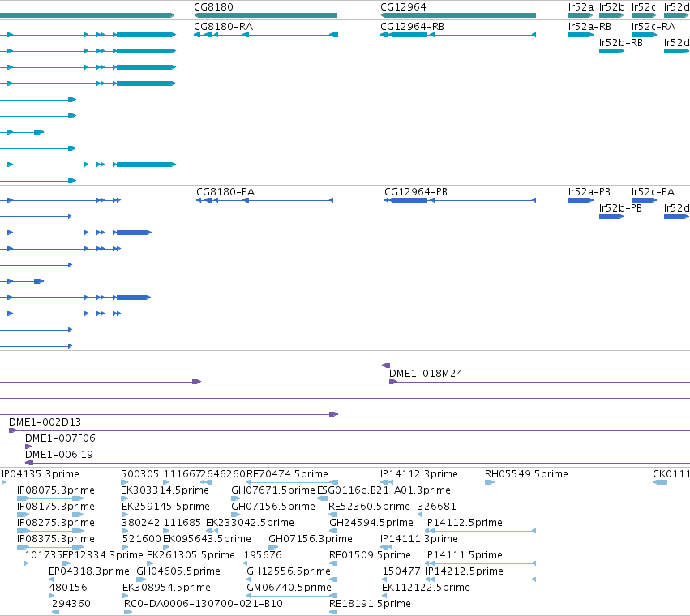
Task: Click the 294360 feature label
Action: coord(71,604)
